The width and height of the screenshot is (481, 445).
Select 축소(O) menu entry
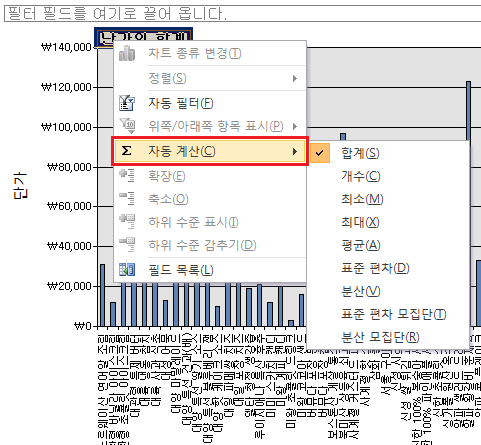(210, 199)
